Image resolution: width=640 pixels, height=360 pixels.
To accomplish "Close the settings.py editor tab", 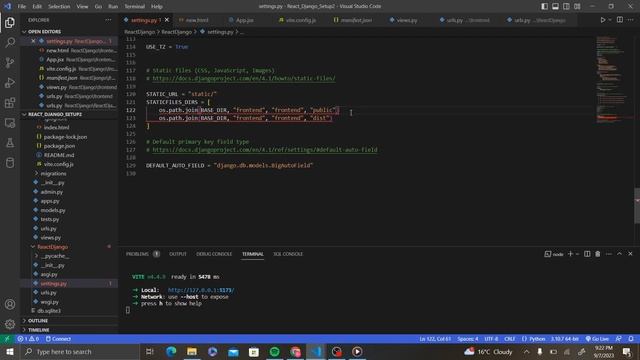I will [x=167, y=20].
